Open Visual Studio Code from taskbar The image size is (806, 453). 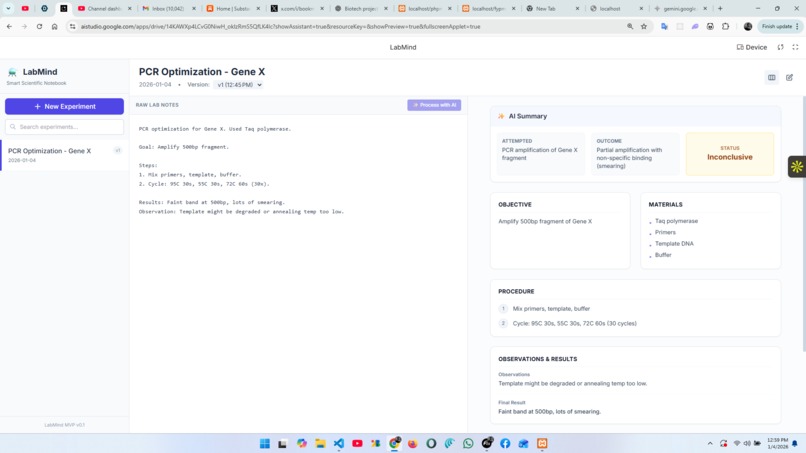tap(339, 443)
